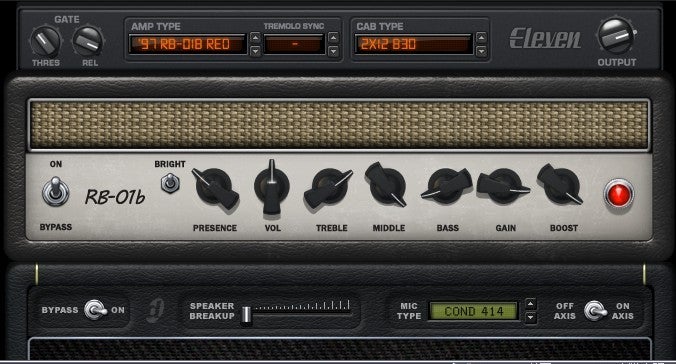Step MIC TYPE down with arrow
The image size is (676, 364).
[530, 318]
